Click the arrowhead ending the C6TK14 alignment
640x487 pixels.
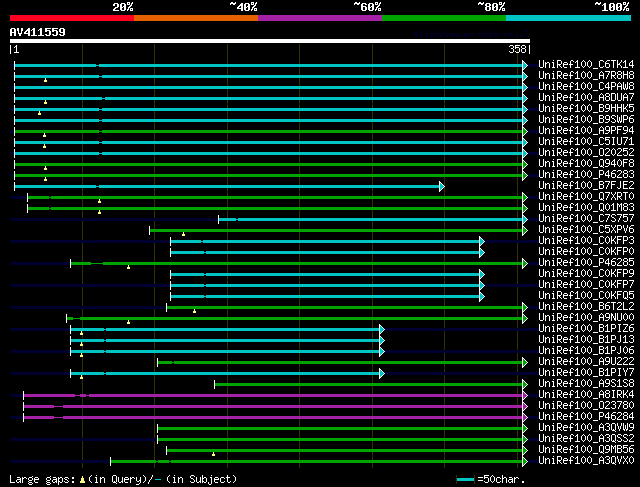coord(525,65)
